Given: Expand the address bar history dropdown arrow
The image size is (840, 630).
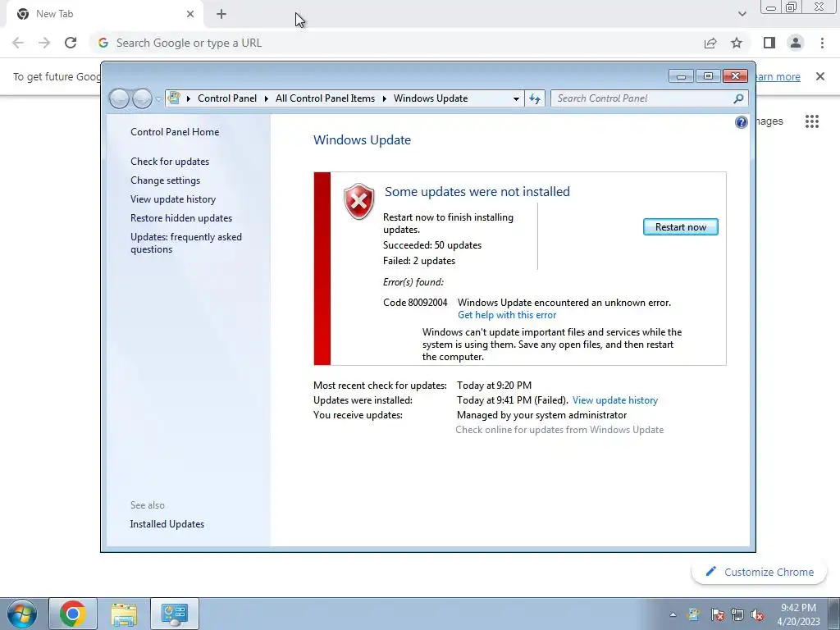Looking at the screenshot, I should pyautogui.click(x=516, y=98).
